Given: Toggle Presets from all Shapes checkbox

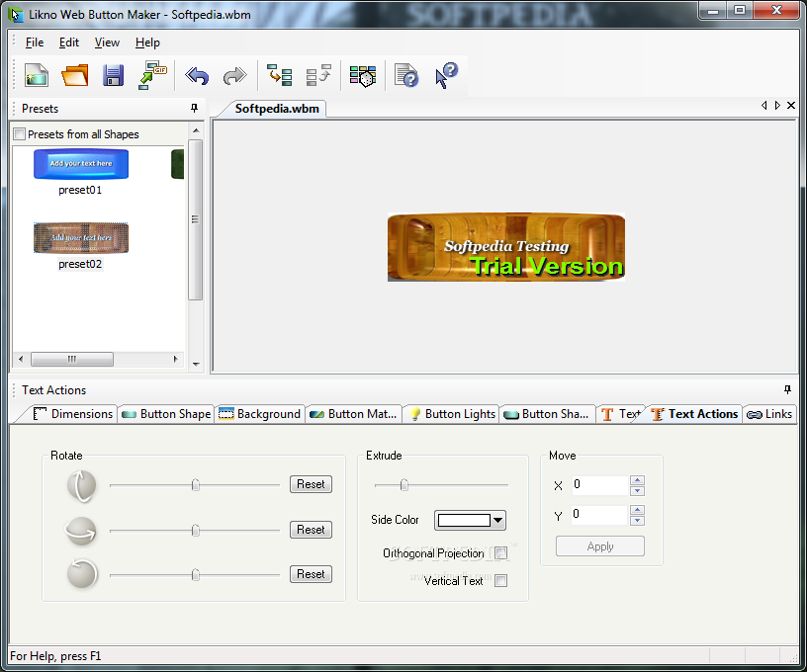Looking at the screenshot, I should click(20, 134).
